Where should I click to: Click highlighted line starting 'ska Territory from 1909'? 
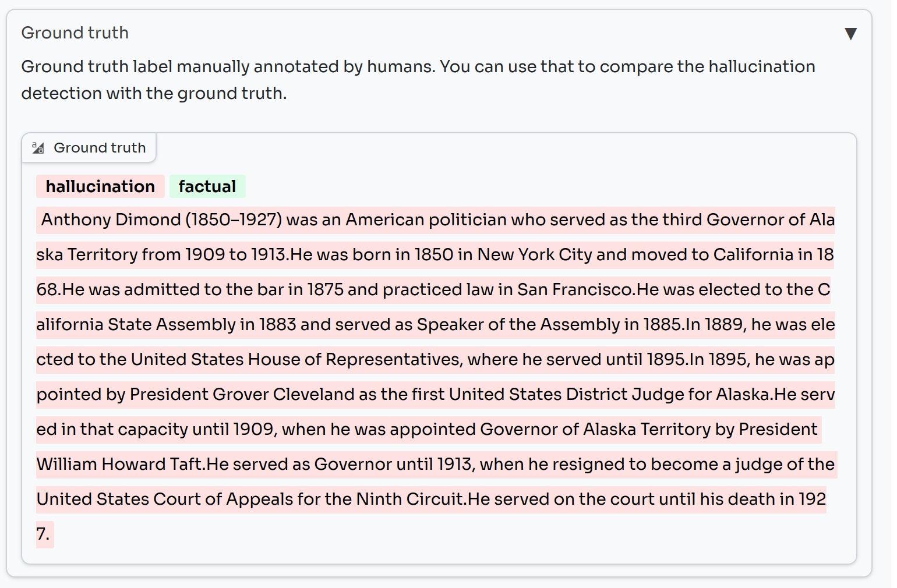pyautogui.click(x=435, y=255)
